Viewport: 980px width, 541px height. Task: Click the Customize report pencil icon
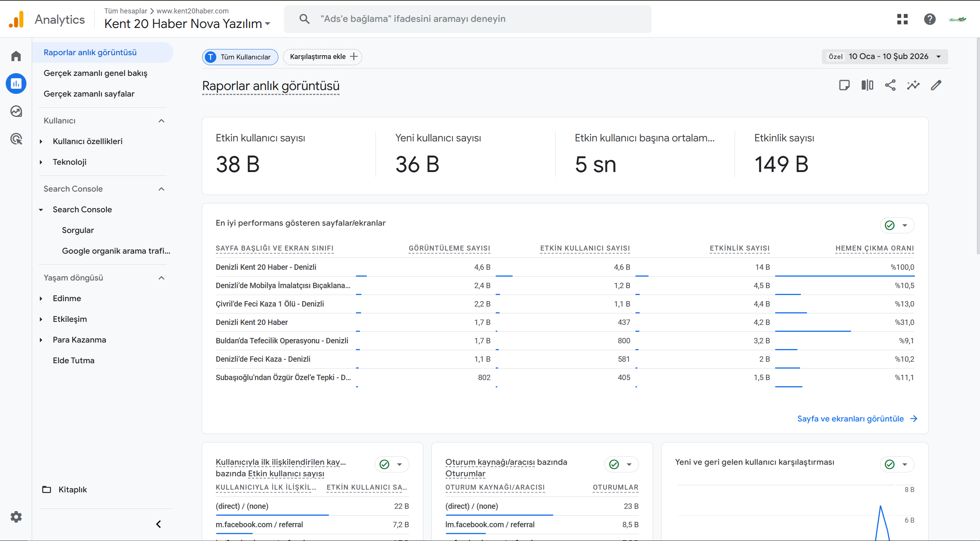(936, 85)
